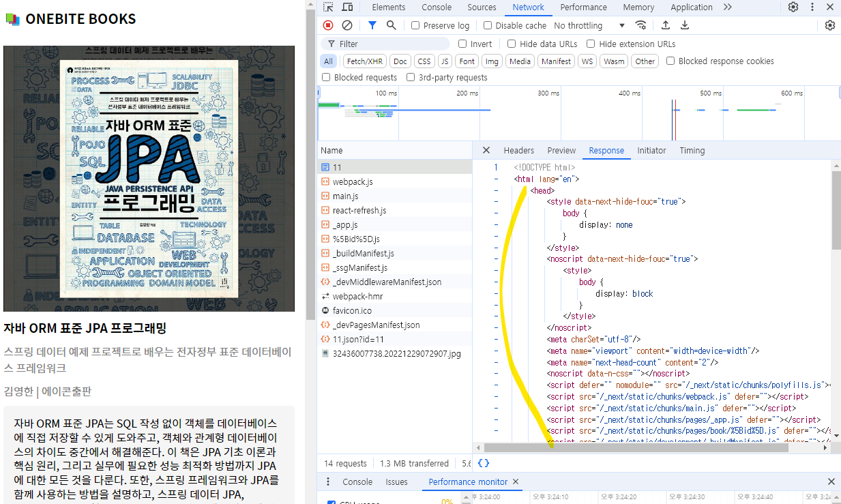Click the response horizontal scrollbar
The height and width of the screenshot is (504, 841).
tap(635, 448)
